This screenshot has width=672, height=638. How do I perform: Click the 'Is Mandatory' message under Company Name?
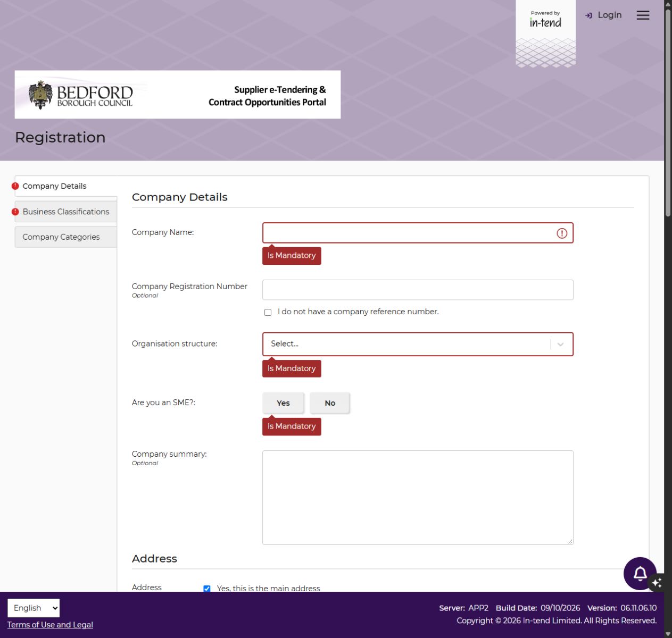coord(292,256)
